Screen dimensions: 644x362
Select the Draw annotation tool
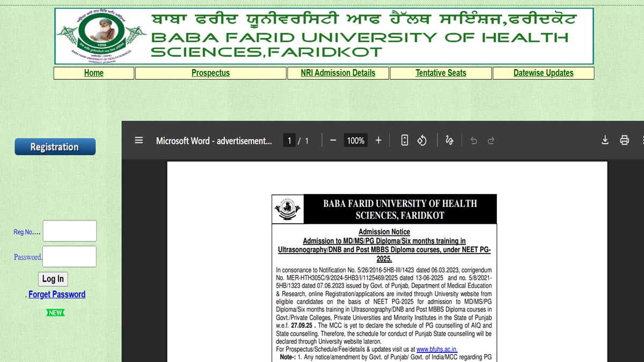[x=449, y=140]
